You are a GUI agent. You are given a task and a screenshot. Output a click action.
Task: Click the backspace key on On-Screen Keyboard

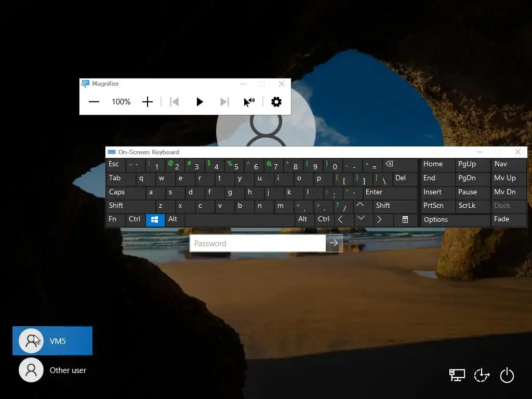point(400,165)
